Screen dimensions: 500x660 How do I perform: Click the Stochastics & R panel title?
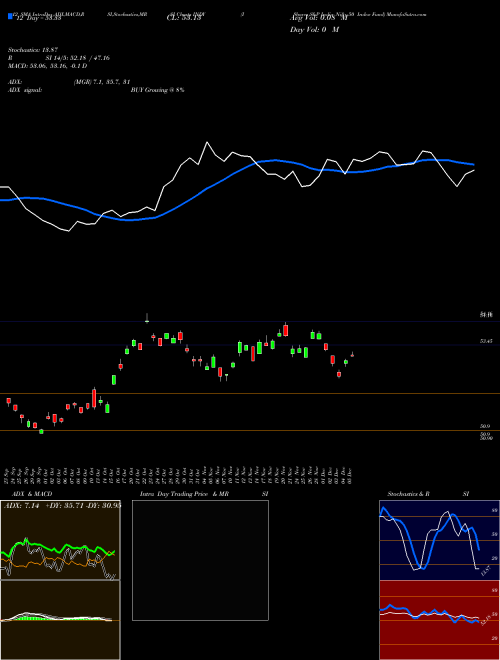click(x=409, y=494)
